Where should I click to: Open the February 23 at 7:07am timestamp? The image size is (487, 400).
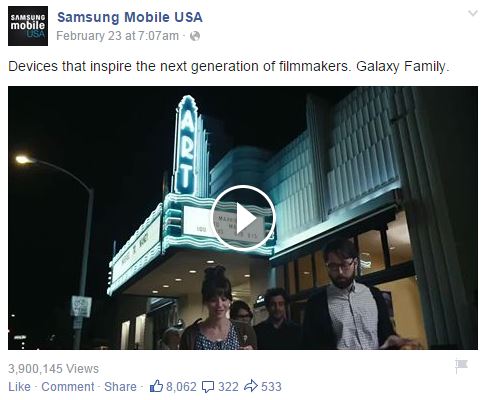click(x=117, y=36)
